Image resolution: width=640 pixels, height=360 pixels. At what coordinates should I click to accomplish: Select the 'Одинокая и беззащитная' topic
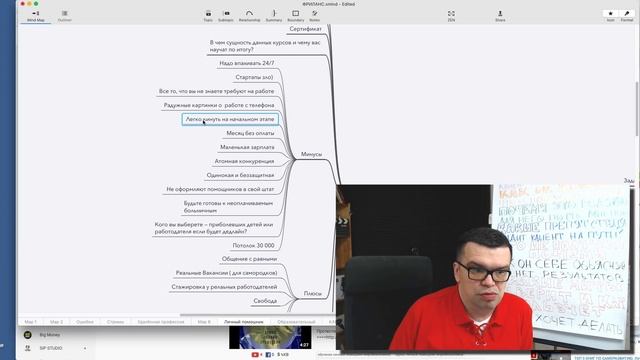coord(240,175)
